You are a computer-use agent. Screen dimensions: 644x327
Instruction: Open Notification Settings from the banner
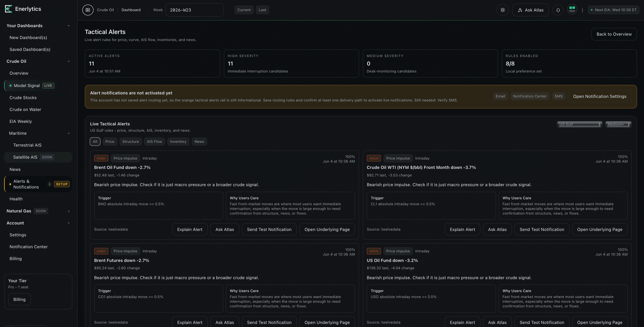[599, 97]
